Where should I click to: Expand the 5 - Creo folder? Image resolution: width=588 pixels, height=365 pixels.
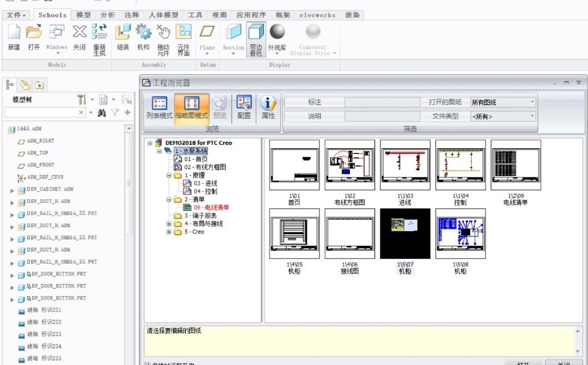click(x=169, y=232)
